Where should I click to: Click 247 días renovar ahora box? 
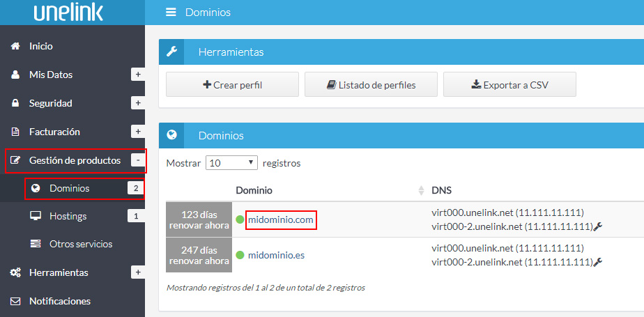click(x=199, y=255)
